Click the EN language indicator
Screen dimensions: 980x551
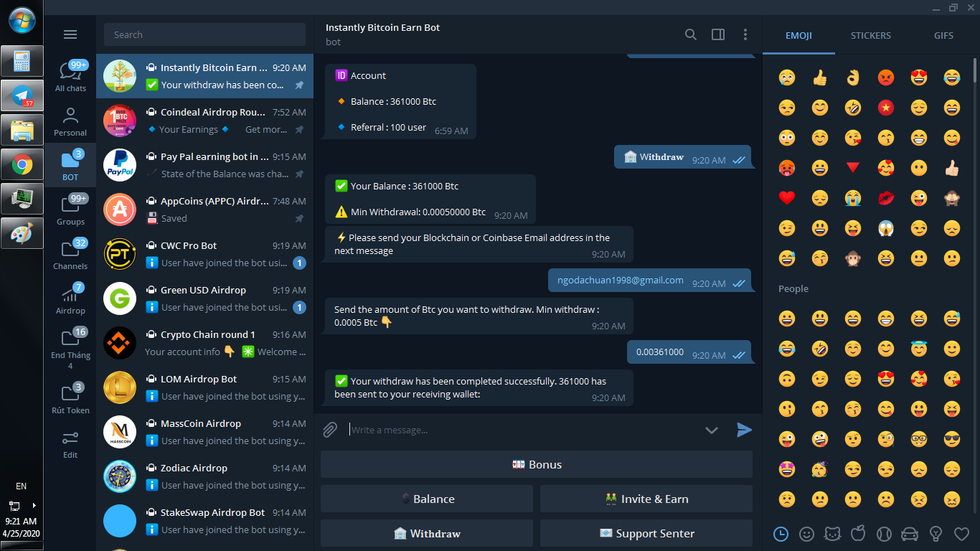[22, 486]
